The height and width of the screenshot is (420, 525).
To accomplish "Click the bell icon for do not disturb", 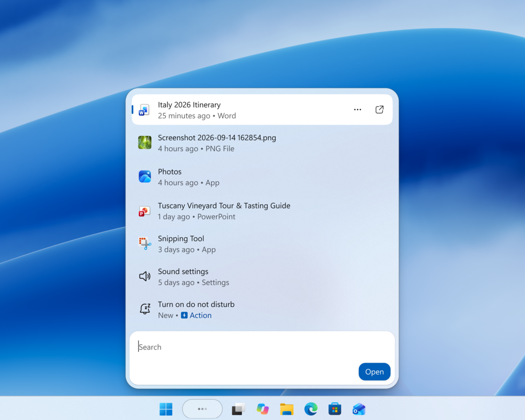I will point(145,309).
